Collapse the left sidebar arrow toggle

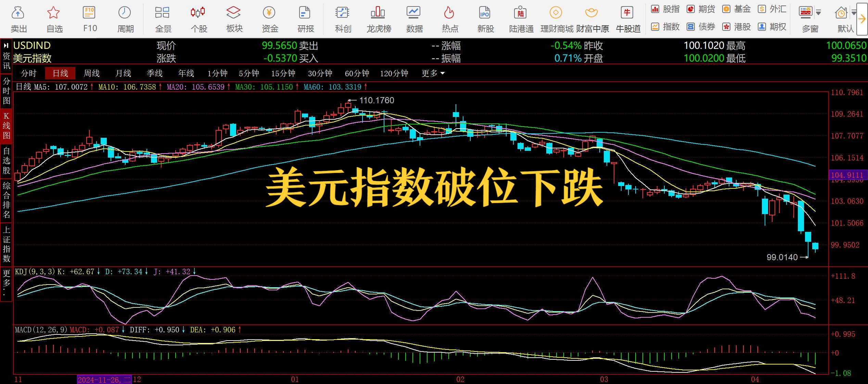6,45
